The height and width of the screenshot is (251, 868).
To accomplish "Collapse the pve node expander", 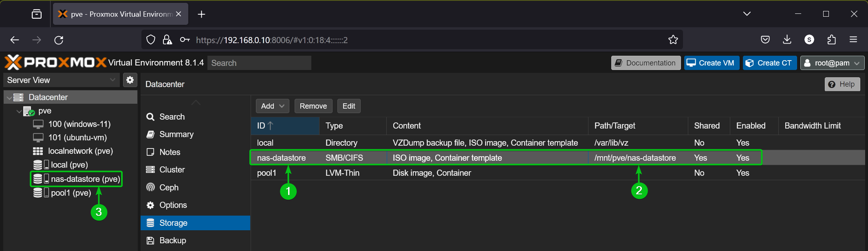I will (x=19, y=111).
